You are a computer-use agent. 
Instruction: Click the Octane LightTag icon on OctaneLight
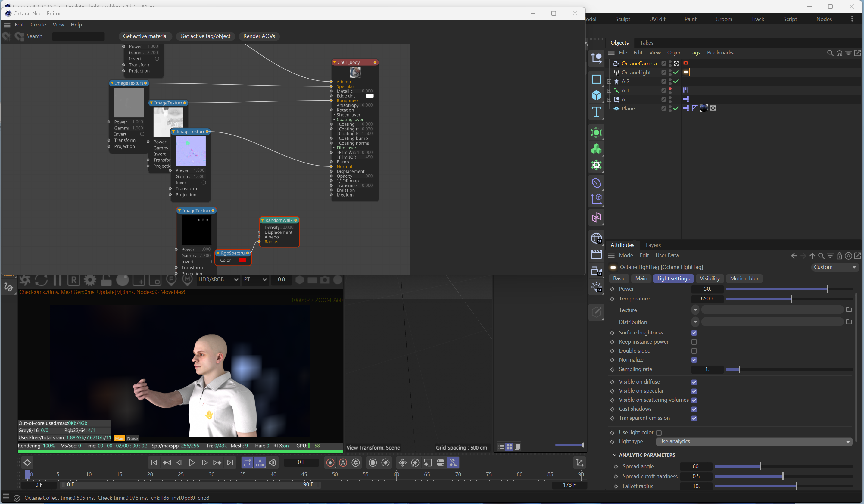(x=686, y=72)
